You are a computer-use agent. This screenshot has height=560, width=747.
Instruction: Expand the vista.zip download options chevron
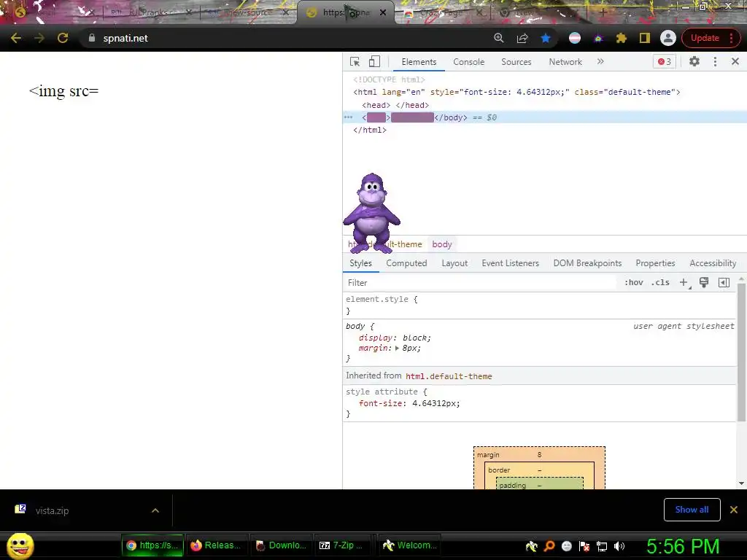click(x=155, y=510)
